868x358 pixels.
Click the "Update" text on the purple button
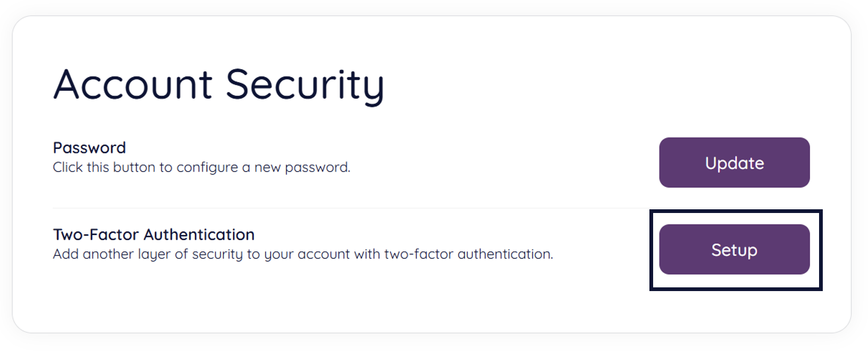(734, 163)
